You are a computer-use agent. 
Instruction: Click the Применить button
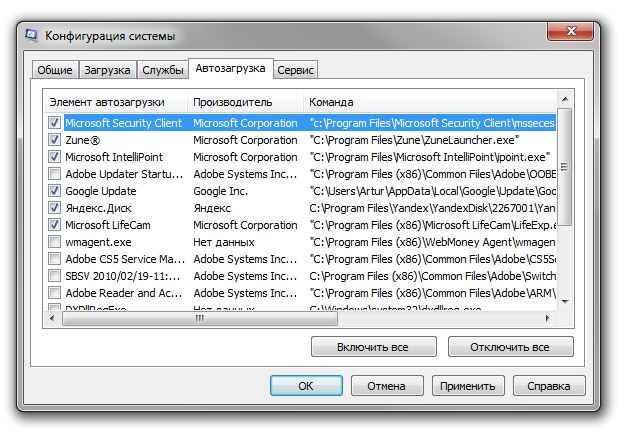point(468,386)
